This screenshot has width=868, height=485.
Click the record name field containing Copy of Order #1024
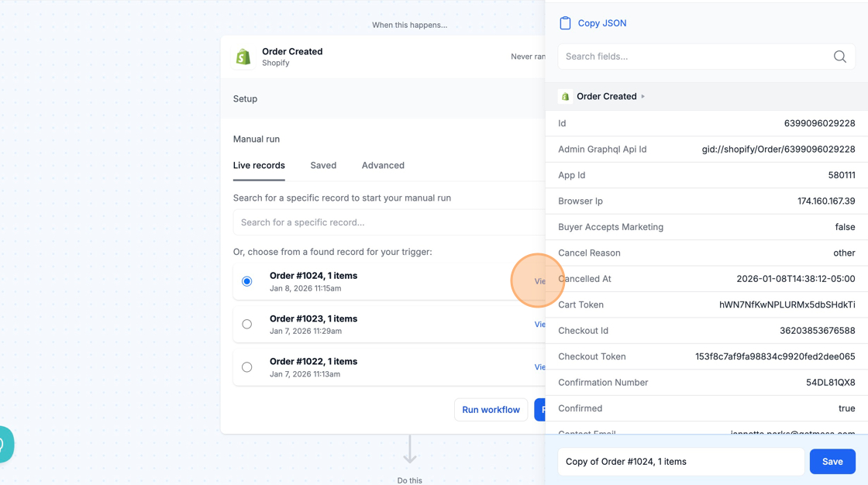click(680, 462)
